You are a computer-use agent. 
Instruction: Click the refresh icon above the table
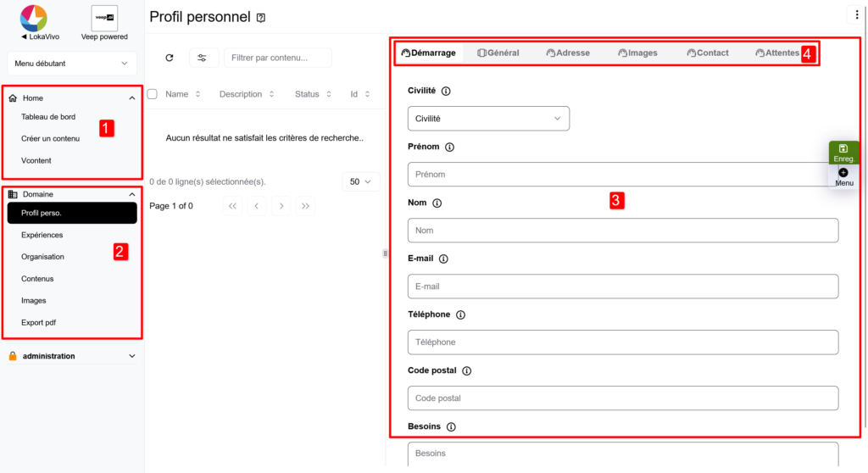pos(170,58)
